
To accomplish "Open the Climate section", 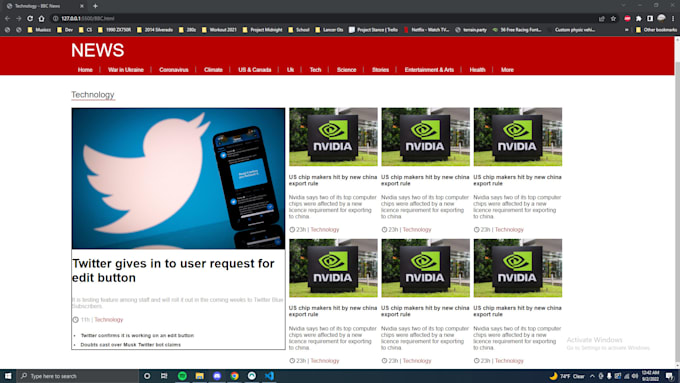I will [213, 70].
